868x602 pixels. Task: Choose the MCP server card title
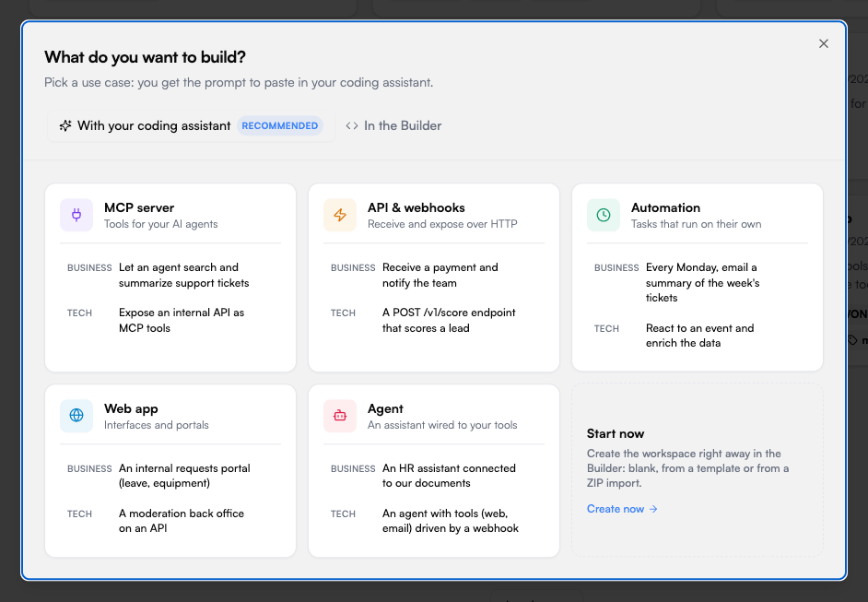tap(139, 207)
